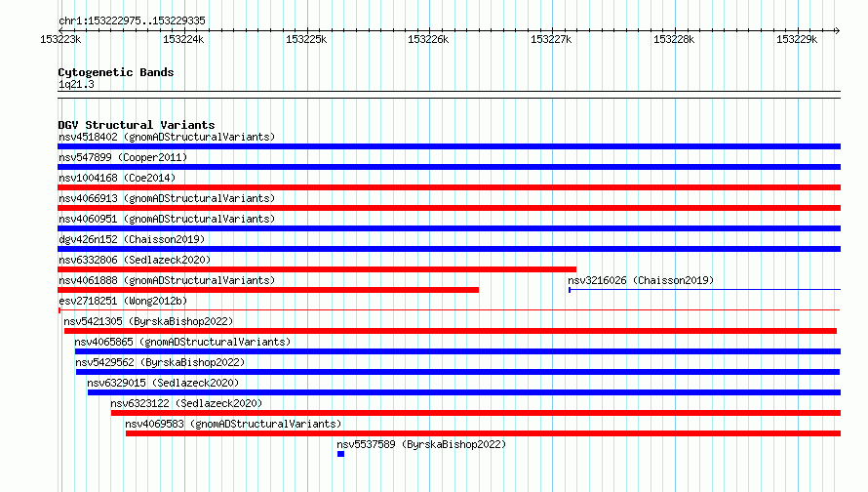Open the nsv3216026 (Chaisson2019) label

[641, 280]
